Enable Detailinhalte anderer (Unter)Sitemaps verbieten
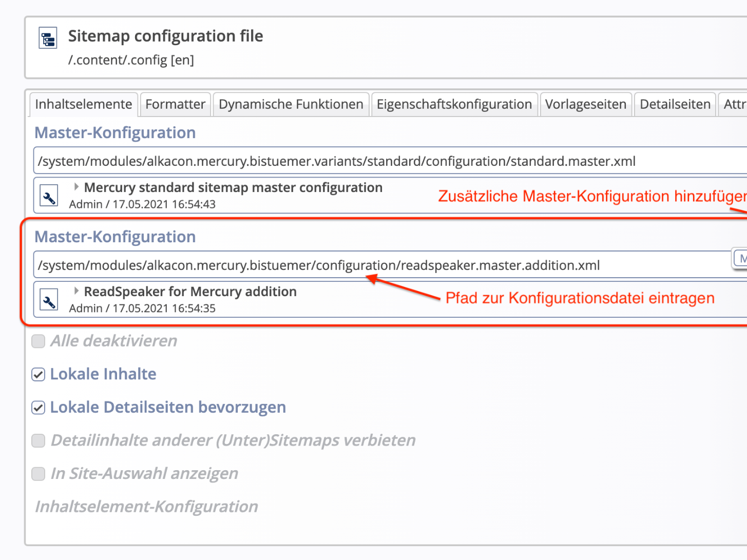The height and width of the screenshot is (560, 747). click(38, 440)
